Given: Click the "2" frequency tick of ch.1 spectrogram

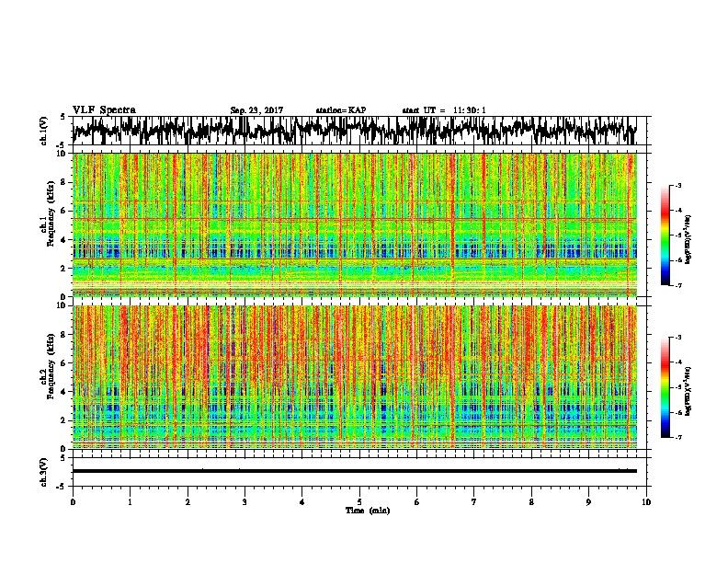Looking at the screenshot, I should pos(65,269).
